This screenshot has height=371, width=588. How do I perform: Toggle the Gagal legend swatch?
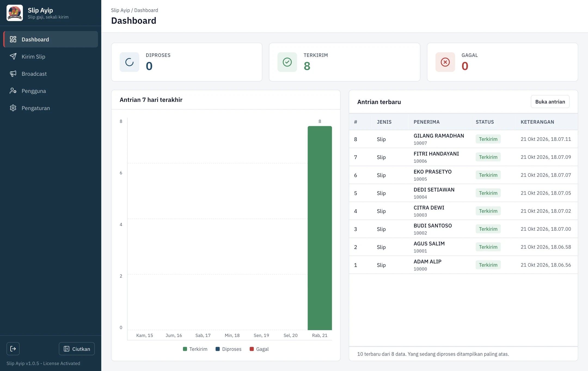tap(252, 349)
